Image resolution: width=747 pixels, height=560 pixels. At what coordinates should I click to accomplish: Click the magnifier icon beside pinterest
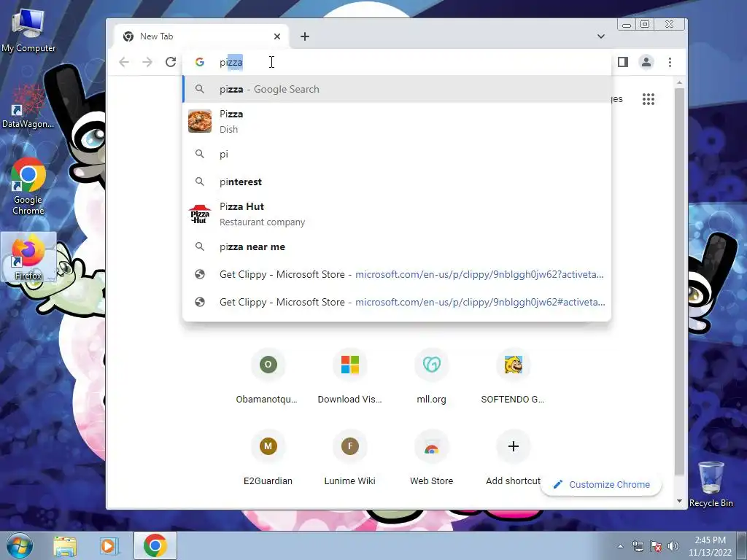(x=200, y=182)
